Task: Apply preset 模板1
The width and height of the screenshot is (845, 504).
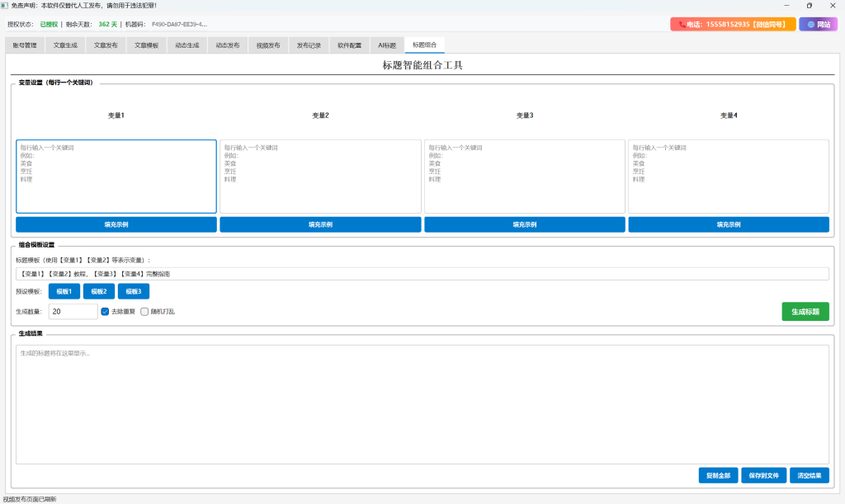Action: coord(64,291)
